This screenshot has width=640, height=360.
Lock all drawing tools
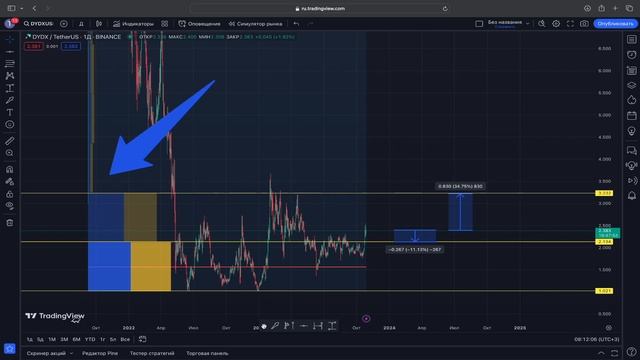point(10,194)
